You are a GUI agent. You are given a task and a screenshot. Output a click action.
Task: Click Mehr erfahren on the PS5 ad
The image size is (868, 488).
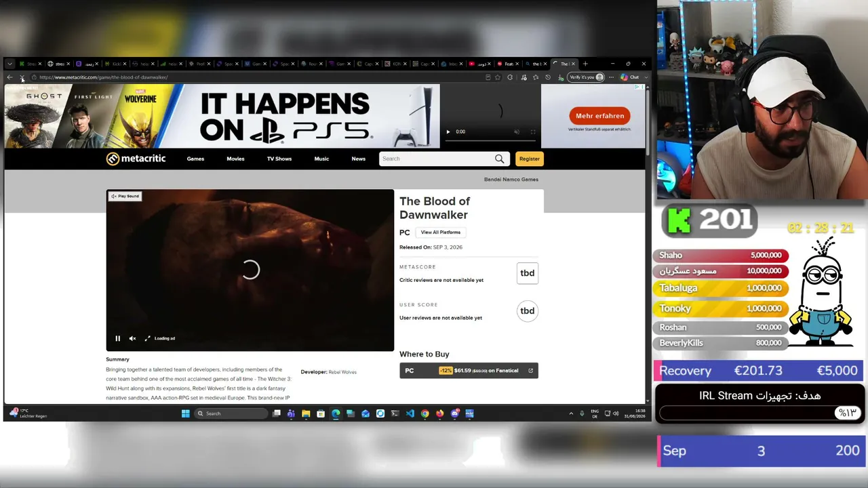(x=600, y=116)
